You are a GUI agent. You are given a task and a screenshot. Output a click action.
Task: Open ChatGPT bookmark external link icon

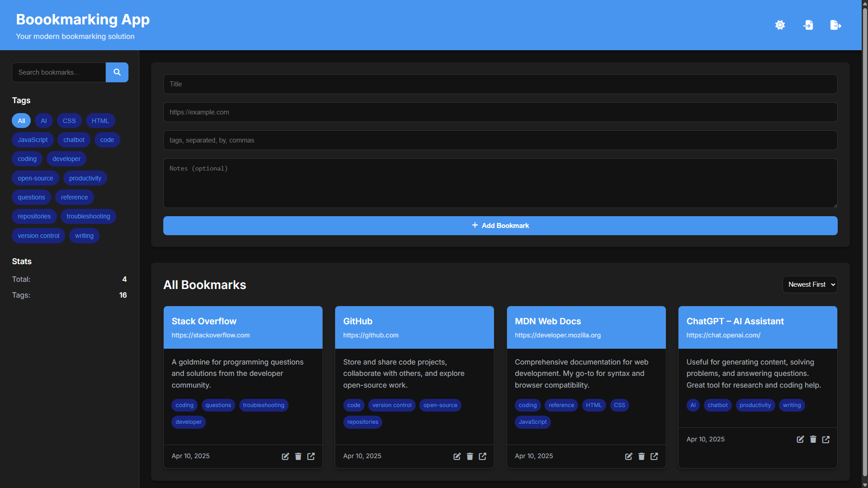[x=826, y=439]
